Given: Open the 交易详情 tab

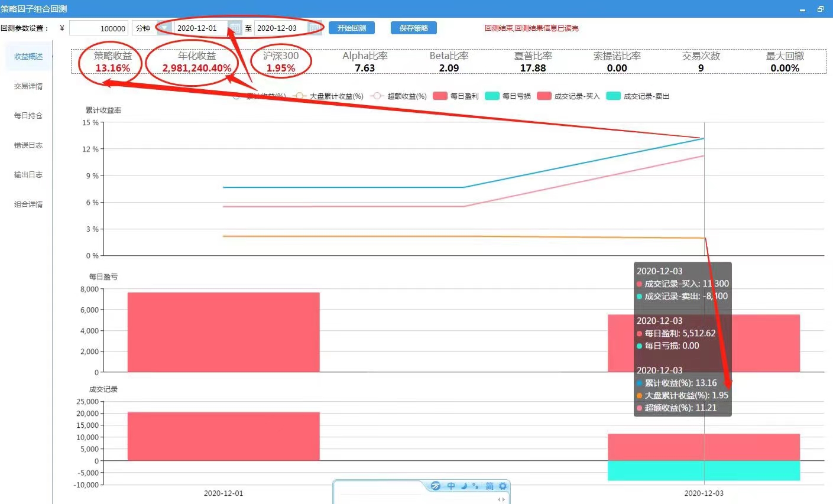Looking at the screenshot, I should click(x=28, y=86).
